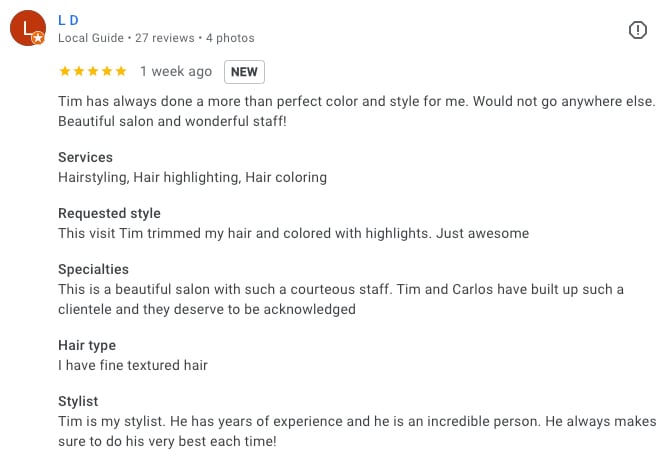Viewport: 670px width, 460px height.
Task: Click the '1 week ago' timestamp
Action: click(176, 71)
